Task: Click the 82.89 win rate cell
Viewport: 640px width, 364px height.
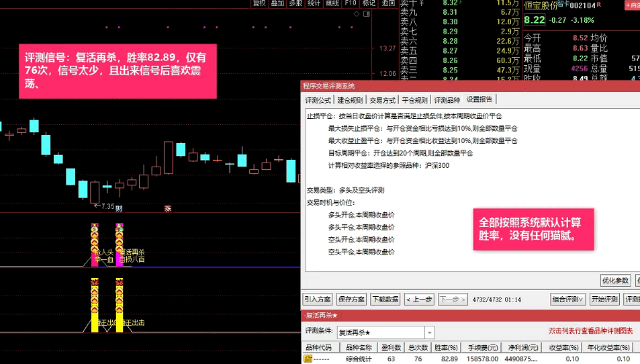Action: click(x=449, y=359)
